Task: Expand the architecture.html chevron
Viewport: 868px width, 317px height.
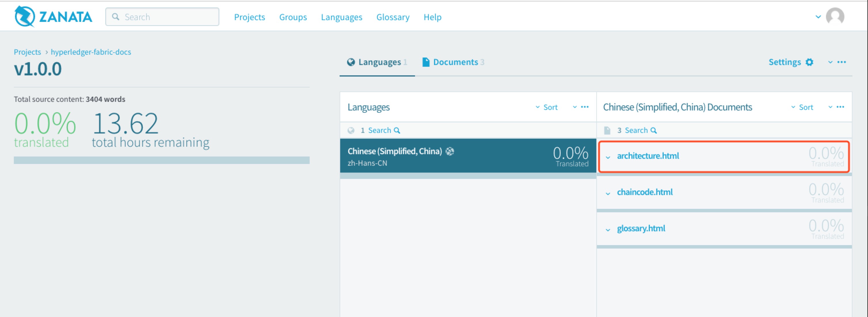Action: tap(608, 157)
